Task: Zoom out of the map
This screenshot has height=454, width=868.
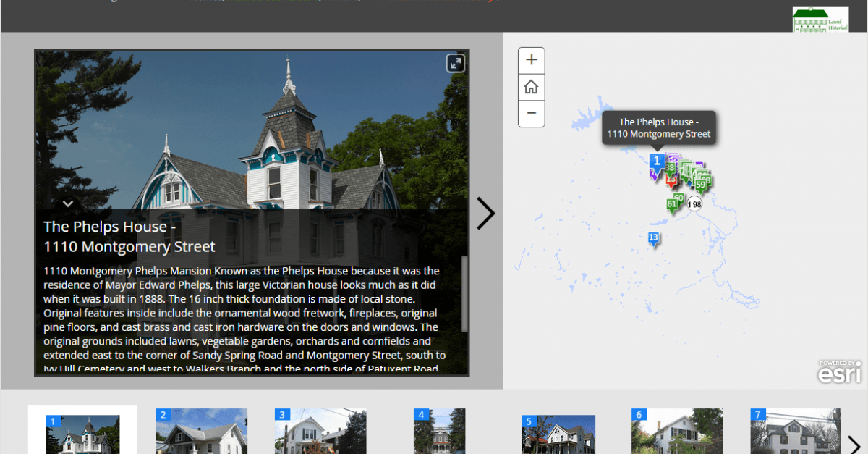Action: coord(531,114)
